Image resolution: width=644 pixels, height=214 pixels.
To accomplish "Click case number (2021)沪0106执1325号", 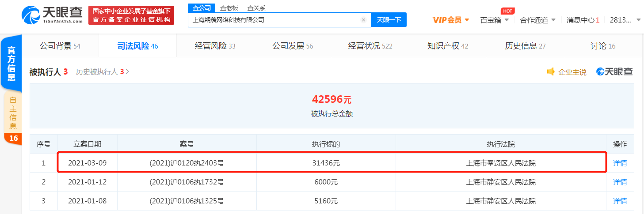I will tap(187, 201).
